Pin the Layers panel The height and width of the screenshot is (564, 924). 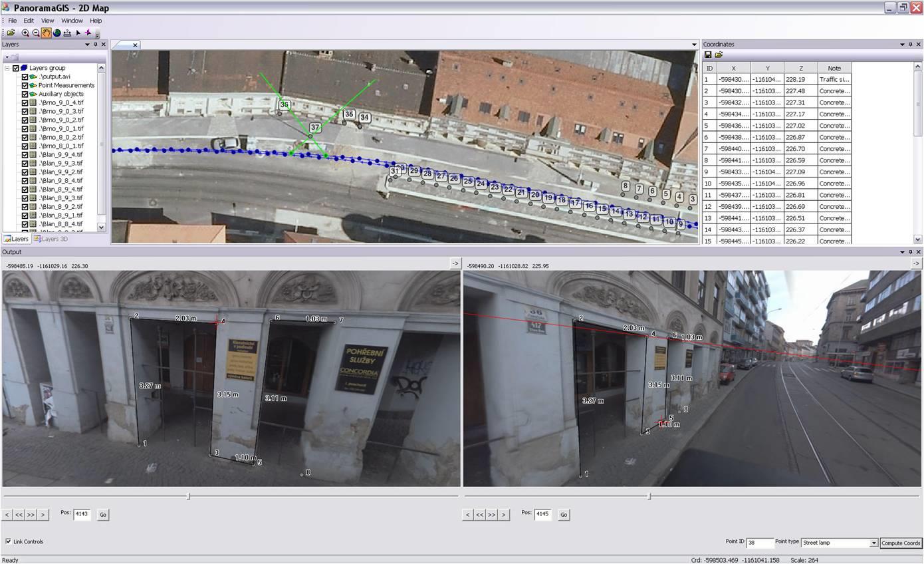(x=95, y=45)
